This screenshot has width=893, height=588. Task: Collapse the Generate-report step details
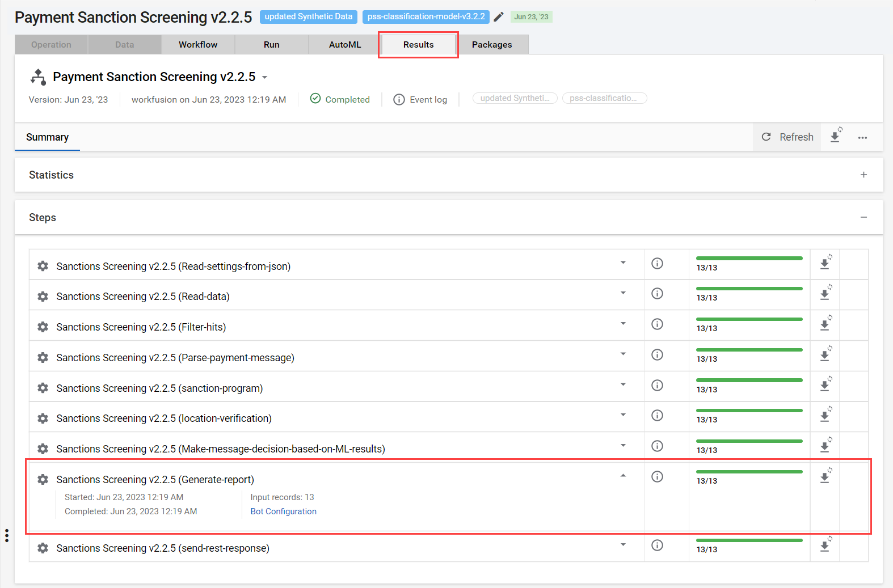[x=623, y=476]
